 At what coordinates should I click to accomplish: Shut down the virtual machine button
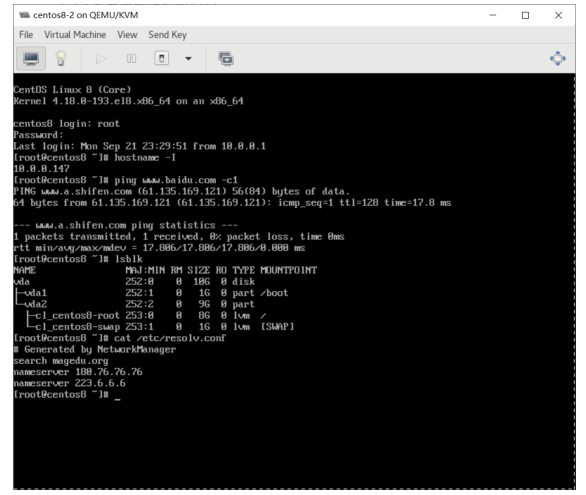coord(161,58)
